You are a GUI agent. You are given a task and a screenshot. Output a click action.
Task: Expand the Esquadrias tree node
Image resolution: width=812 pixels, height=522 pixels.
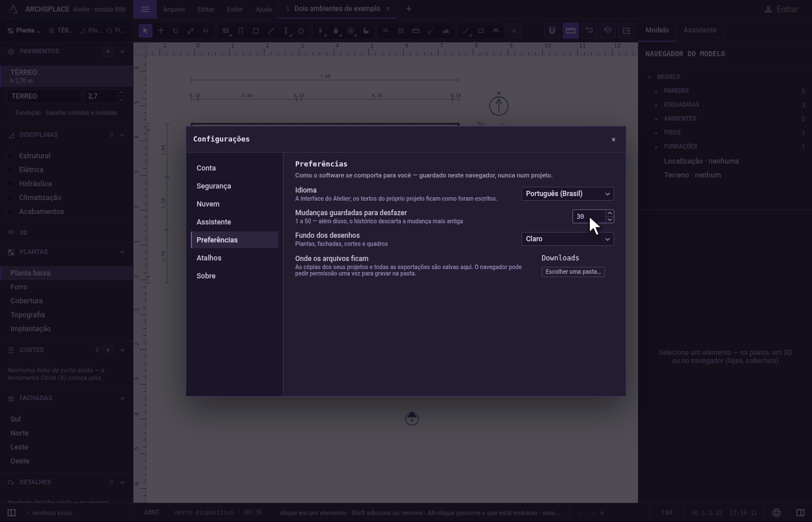point(657,105)
